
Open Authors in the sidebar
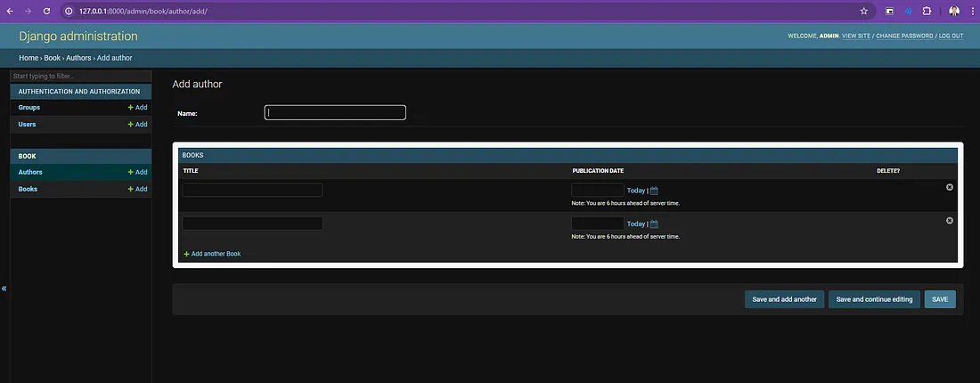tap(30, 172)
